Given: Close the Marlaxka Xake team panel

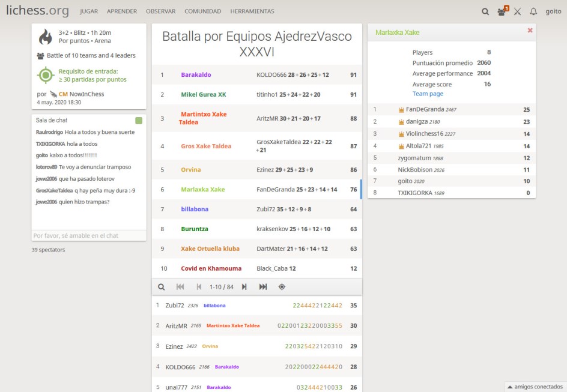Looking at the screenshot, I should (530, 31).
